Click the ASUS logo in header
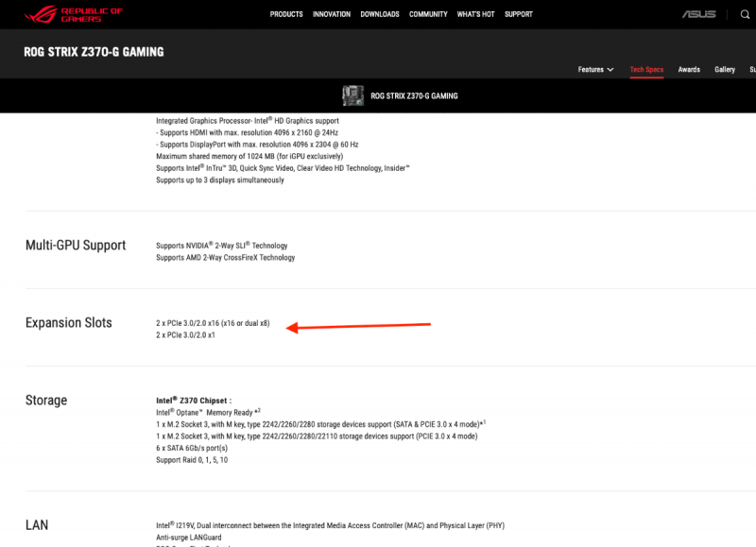Viewport: 756px width, 547px height. (x=698, y=14)
